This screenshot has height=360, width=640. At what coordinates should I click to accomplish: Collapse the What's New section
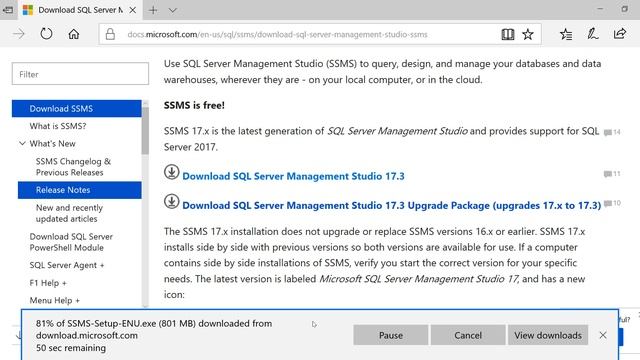(x=22, y=144)
